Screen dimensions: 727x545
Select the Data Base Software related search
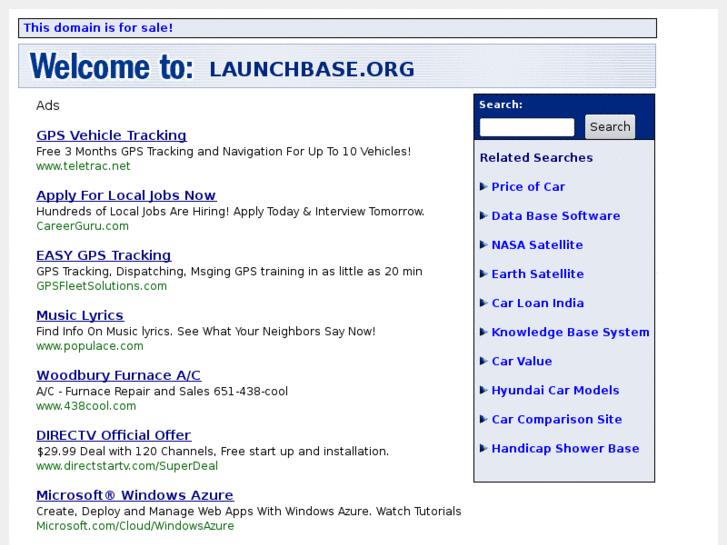coord(555,216)
